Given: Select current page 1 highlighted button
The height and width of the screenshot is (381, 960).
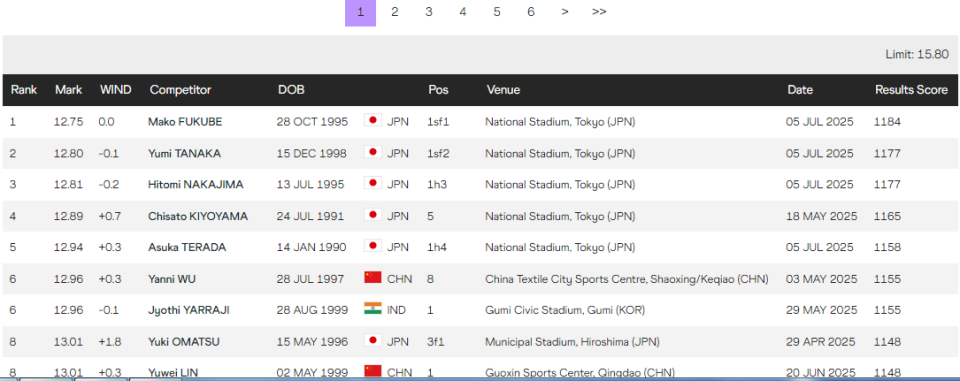Looking at the screenshot, I should tap(361, 12).
